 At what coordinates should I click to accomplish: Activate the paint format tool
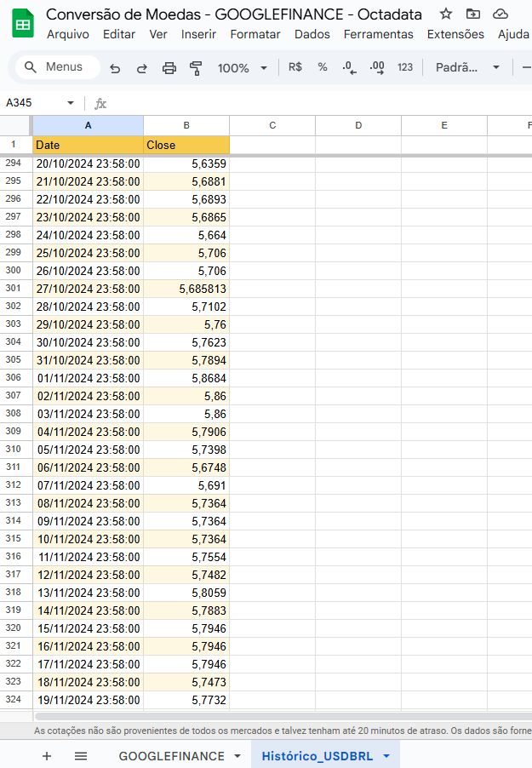[x=197, y=68]
